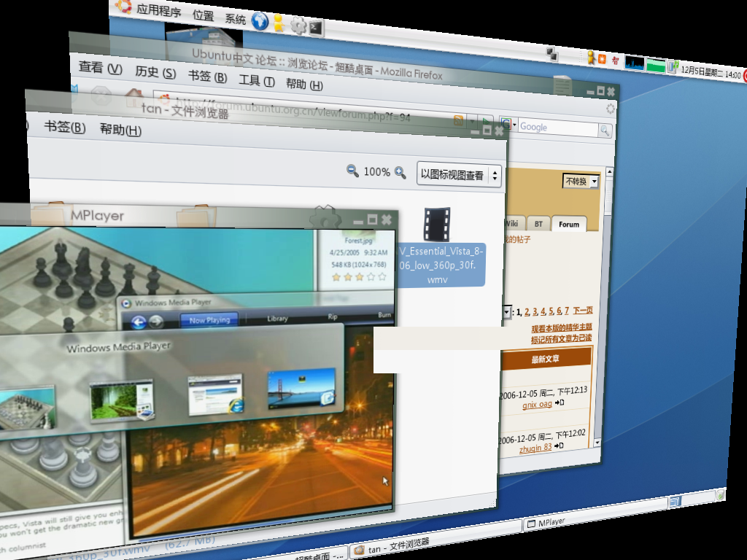The height and width of the screenshot is (560, 747).
Task: Go to forum page 2
Action: point(527,312)
